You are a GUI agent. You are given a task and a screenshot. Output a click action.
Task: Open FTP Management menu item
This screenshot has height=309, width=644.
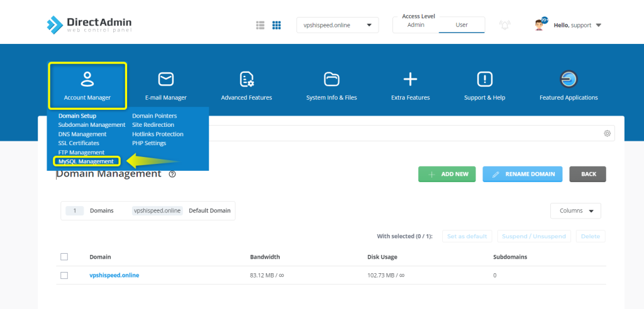[x=81, y=152]
